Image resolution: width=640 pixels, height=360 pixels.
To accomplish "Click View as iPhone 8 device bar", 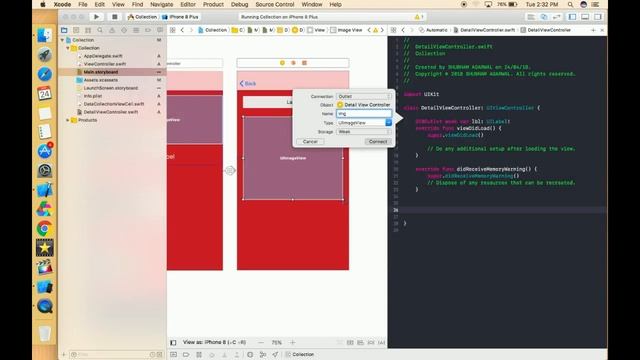I will pos(214,342).
